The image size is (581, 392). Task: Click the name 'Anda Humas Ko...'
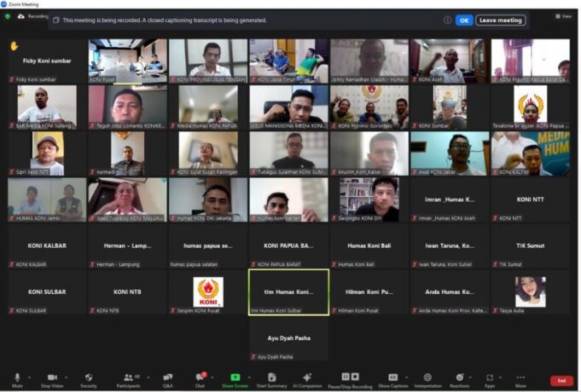point(450,292)
